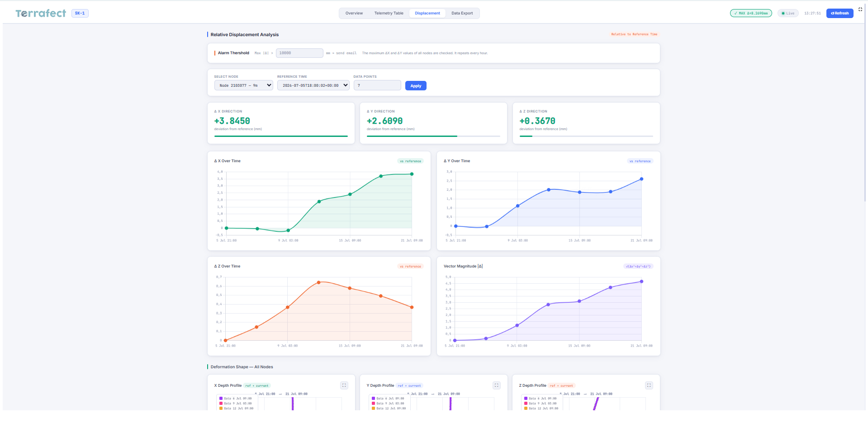Switch to the Telemetry Table tab

click(389, 13)
